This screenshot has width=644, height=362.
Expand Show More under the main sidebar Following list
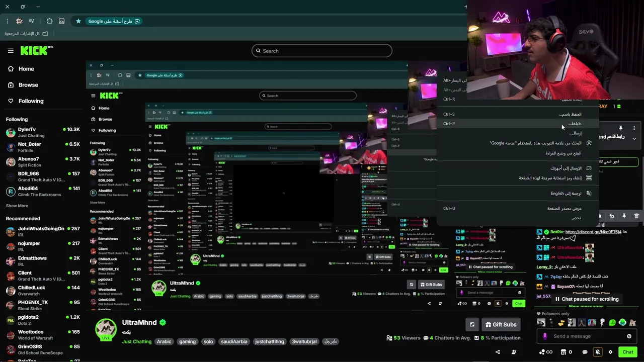[17, 206]
